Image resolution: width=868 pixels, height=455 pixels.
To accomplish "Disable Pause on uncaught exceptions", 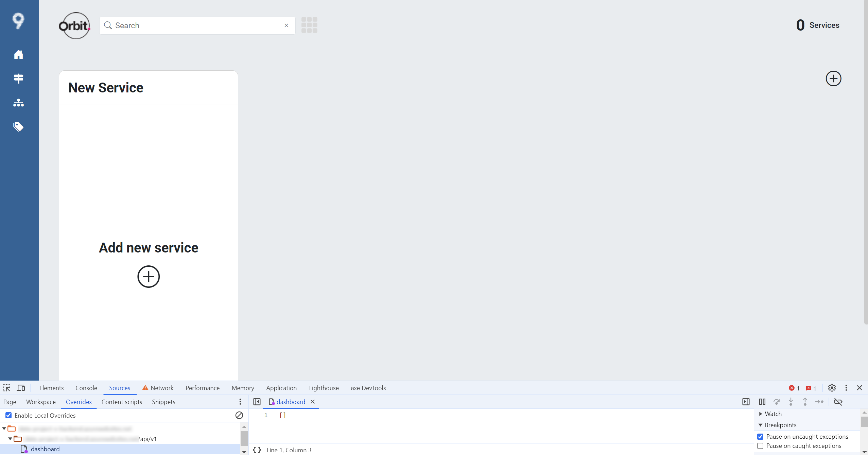I will [x=761, y=436].
